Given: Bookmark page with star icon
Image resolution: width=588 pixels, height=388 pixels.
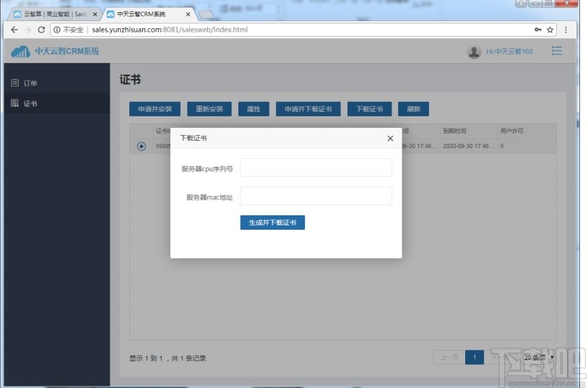Looking at the screenshot, I should tap(550, 30).
